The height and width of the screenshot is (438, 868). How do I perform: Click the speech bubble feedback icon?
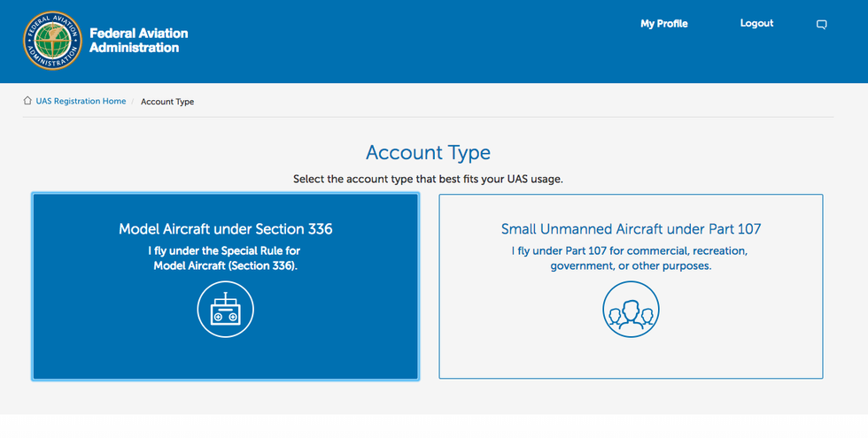point(821,25)
